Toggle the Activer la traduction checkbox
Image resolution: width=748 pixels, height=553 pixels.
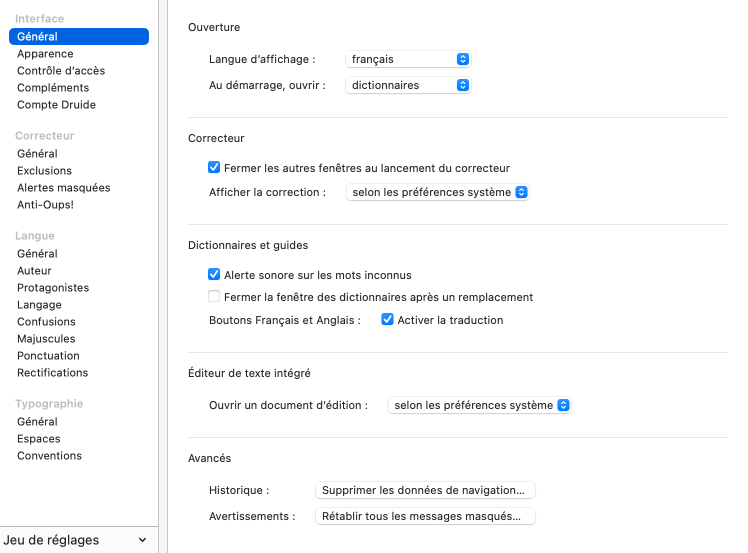click(388, 320)
